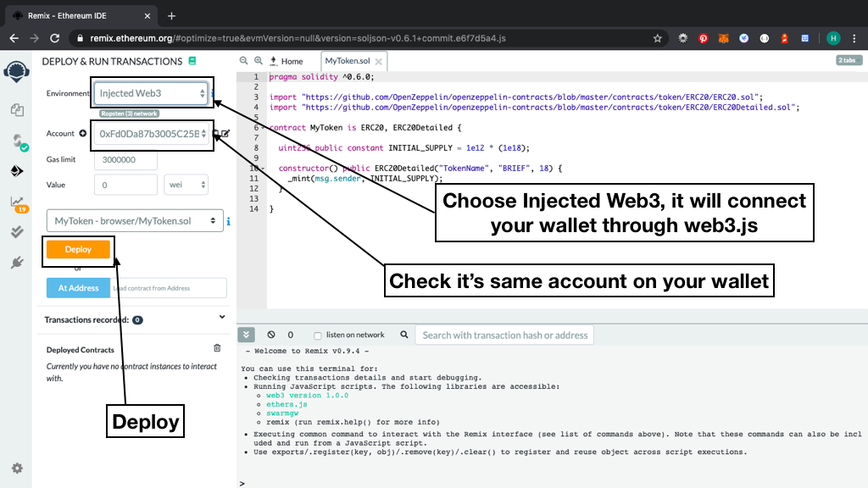Toggle terminal with double-chevron icon
868x488 pixels.
click(247, 335)
